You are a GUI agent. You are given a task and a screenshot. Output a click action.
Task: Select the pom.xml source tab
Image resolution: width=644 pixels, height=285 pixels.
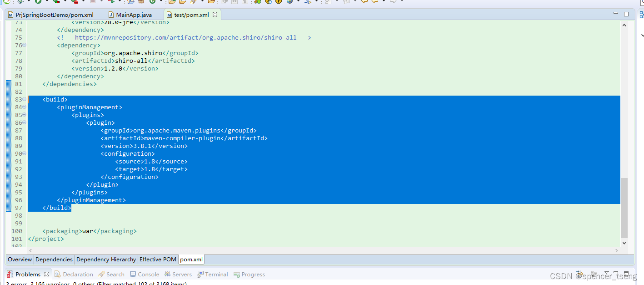pyautogui.click(x=191, y=259)
